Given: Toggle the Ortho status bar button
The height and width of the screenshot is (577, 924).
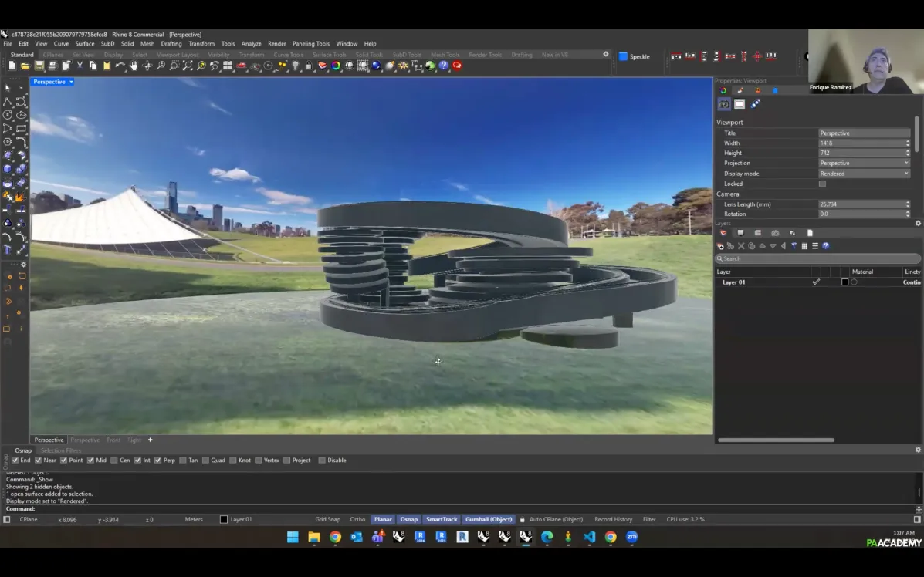Looking at the screenshot, I should click(357, 520).
